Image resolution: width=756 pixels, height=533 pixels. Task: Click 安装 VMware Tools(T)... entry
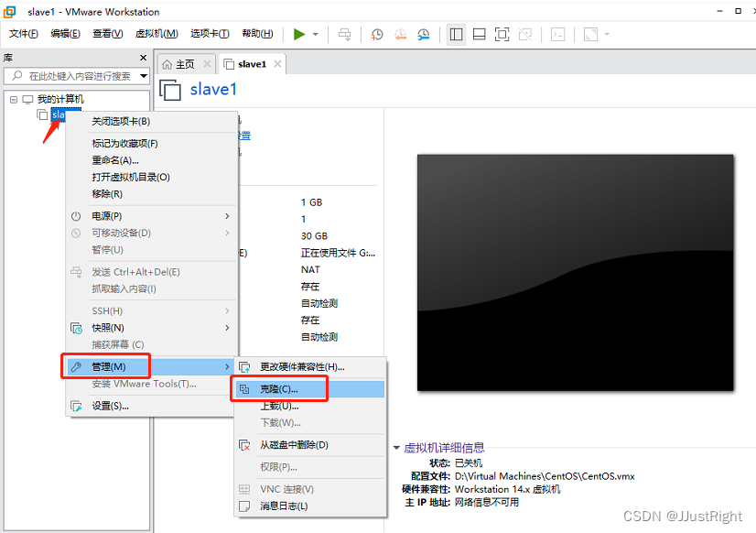tap(152, 384)
